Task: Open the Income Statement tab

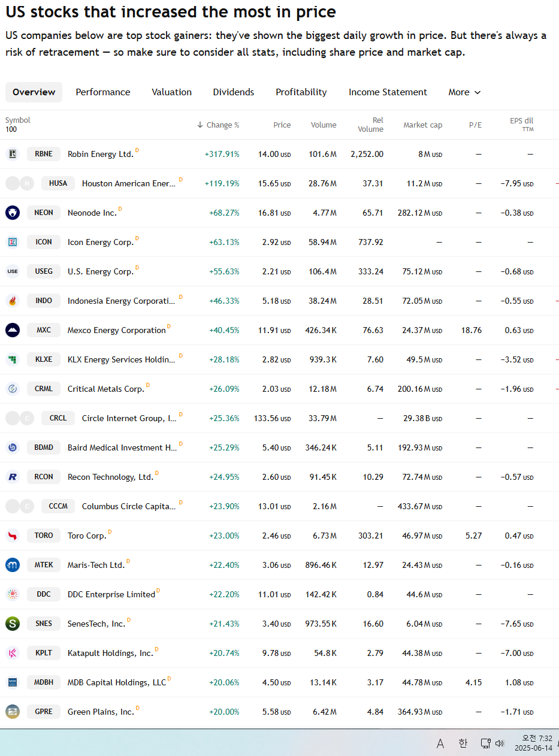Action: point(388,92)
